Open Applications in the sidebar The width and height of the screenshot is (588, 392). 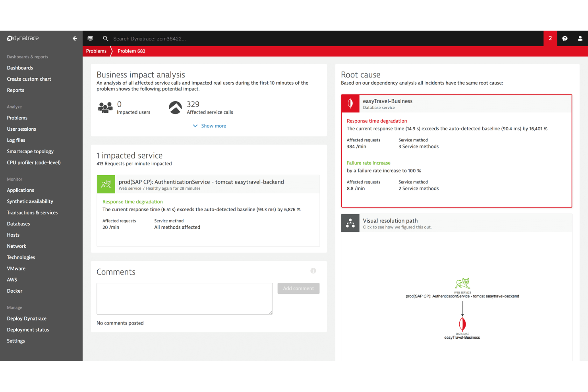pyautogui.click(x=20, y=190)
